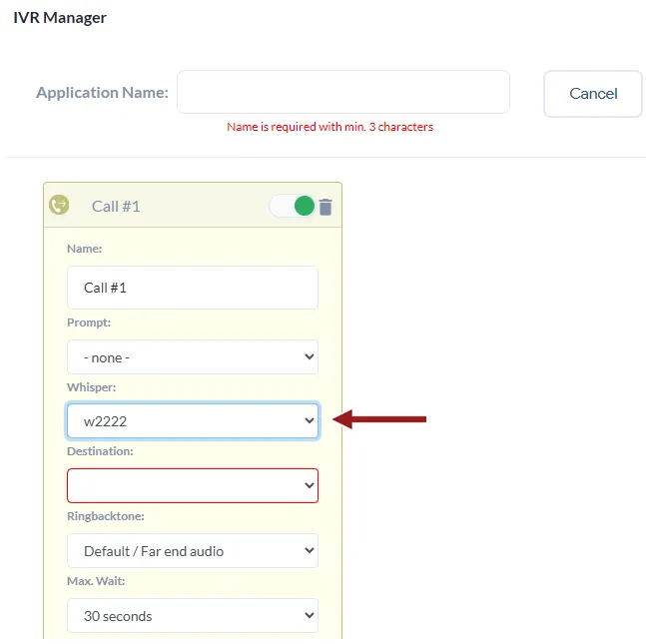Click the call forward phone icon

pyautogui.click(x=59, y=205)
